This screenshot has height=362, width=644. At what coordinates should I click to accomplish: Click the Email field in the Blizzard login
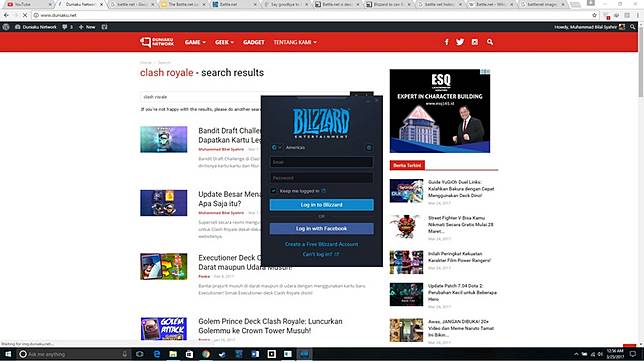pyautogui.click(x=322, y=162)
